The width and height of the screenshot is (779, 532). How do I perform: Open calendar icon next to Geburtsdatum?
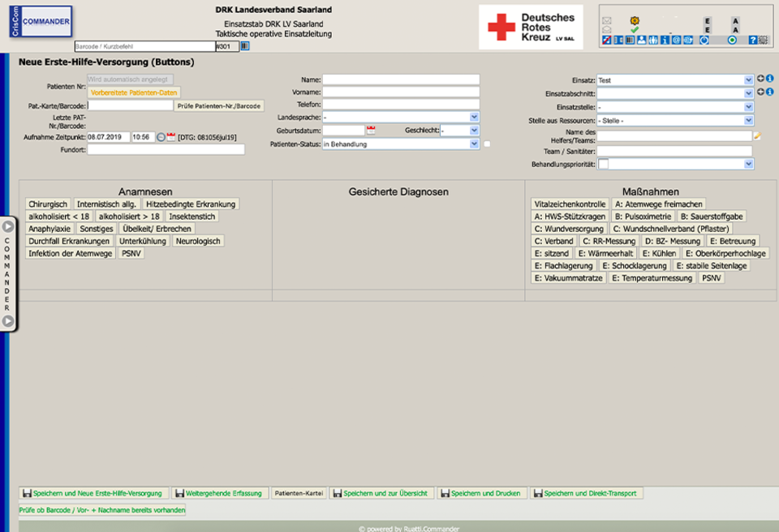371,130
